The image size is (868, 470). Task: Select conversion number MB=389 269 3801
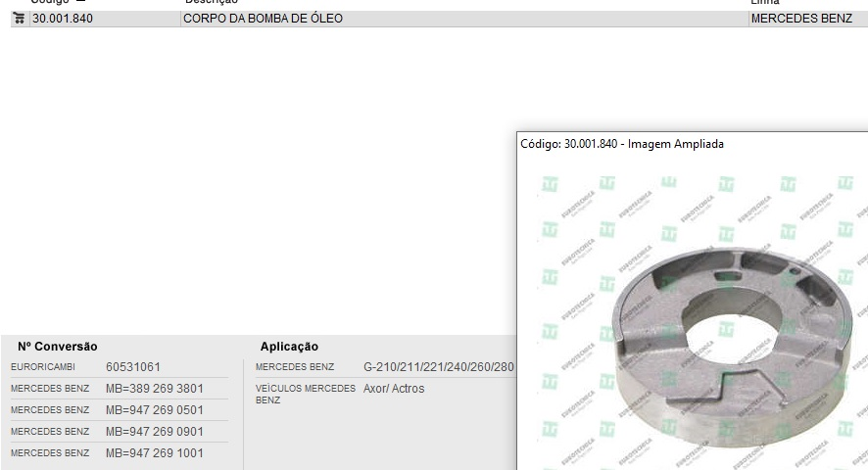[155, 389]
